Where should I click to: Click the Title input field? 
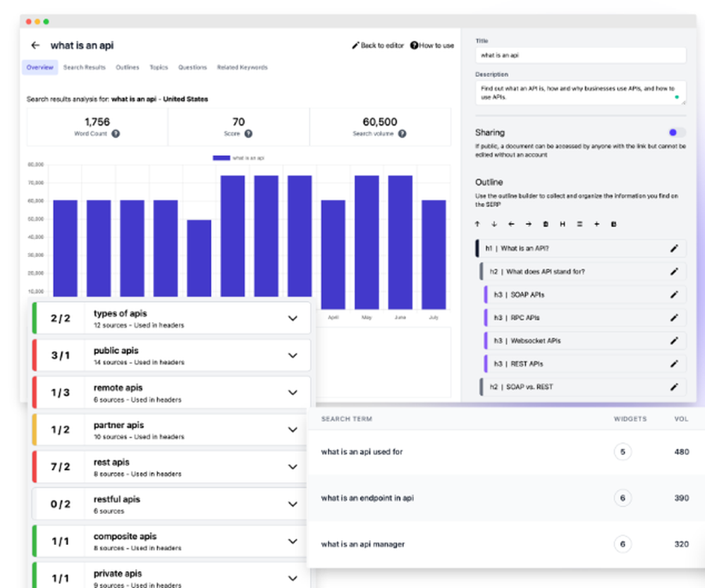(580, 55)
